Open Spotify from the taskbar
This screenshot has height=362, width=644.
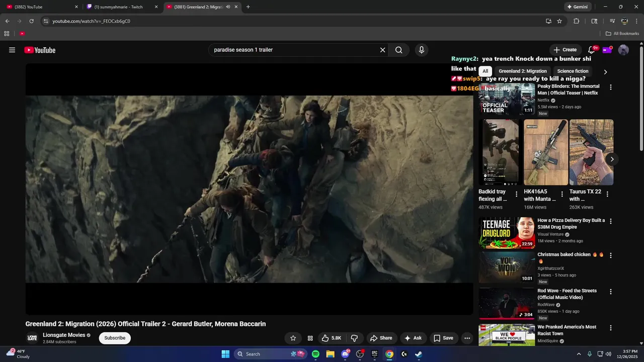pos(315,354)
